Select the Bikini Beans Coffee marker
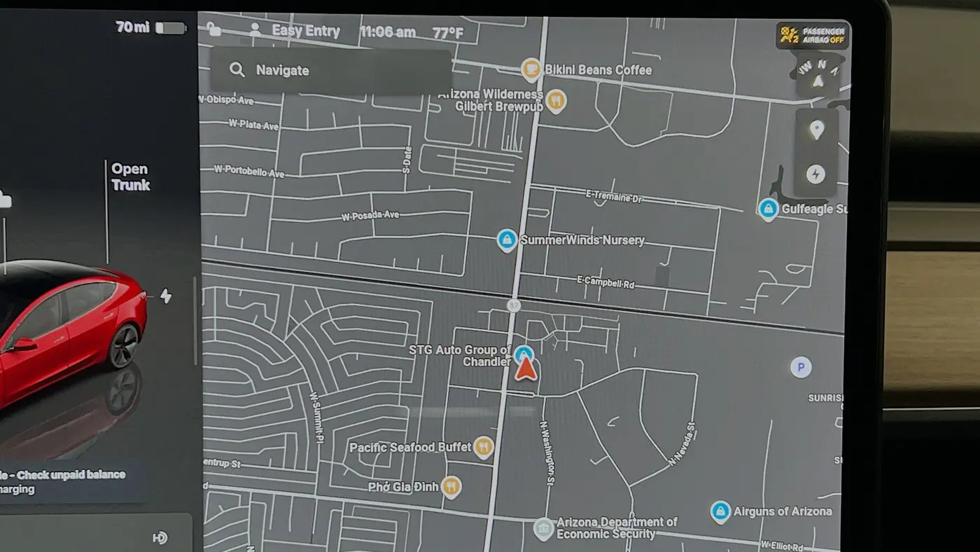 point(531,69)
